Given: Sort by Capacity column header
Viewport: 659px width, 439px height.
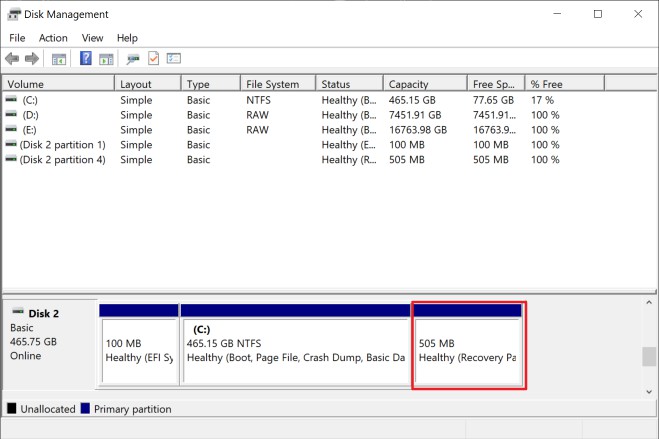Looking at the screenshot, I should [425, 84].
